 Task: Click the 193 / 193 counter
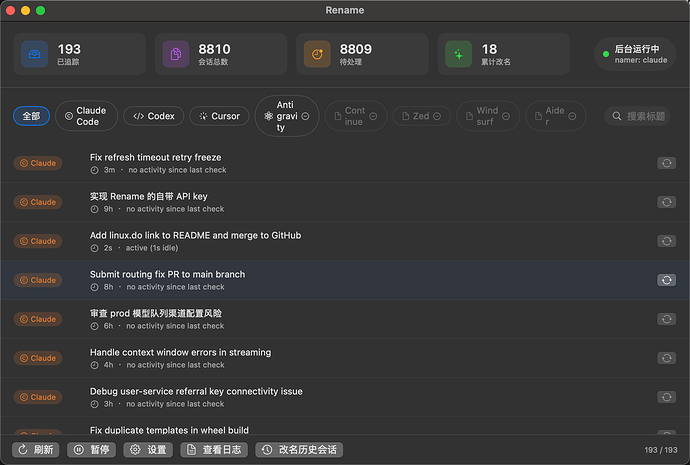coord(661,450)
